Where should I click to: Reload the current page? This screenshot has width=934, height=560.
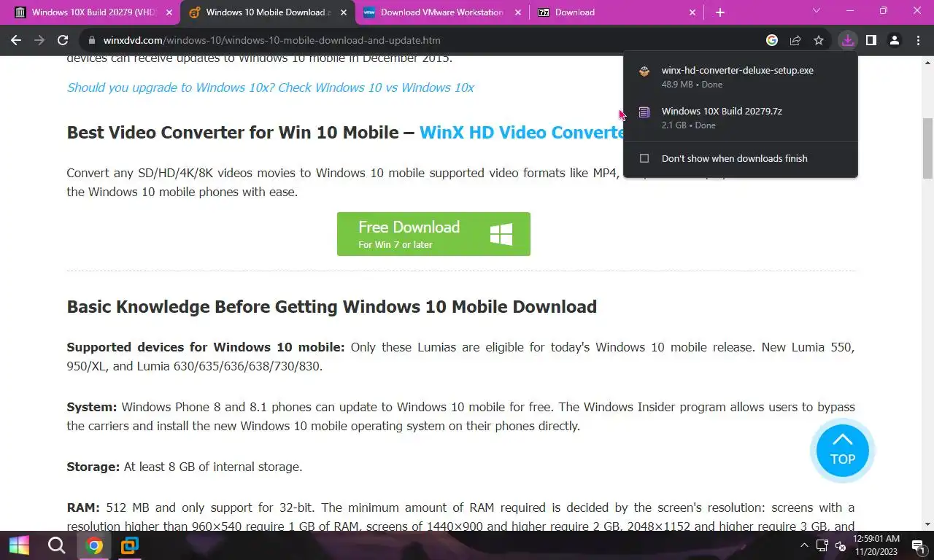point(63,40)
